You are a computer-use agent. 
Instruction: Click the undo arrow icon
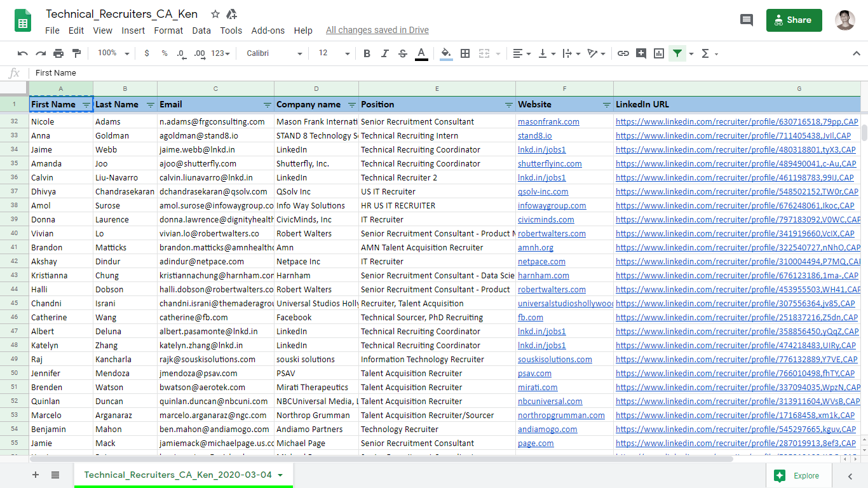click(x=23, y=53)
